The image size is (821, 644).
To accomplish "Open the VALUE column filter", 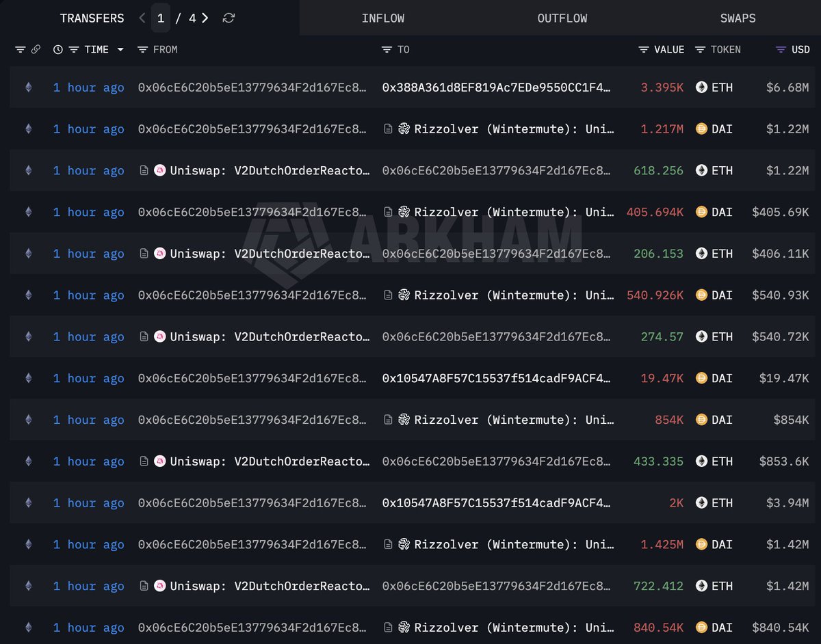I will click(644, 49).
